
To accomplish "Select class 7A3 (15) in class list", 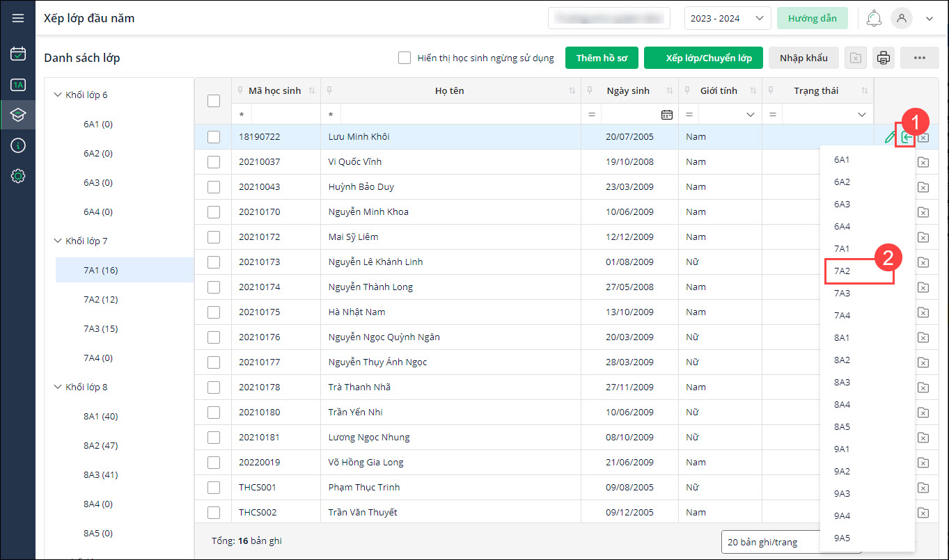I will (x=100, y=329).
